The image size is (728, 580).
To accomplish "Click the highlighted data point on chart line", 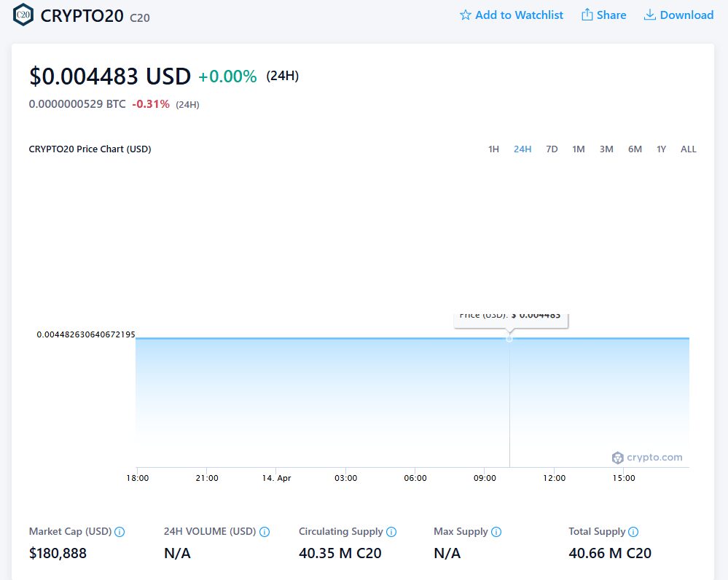I will [x=509, y=339].
